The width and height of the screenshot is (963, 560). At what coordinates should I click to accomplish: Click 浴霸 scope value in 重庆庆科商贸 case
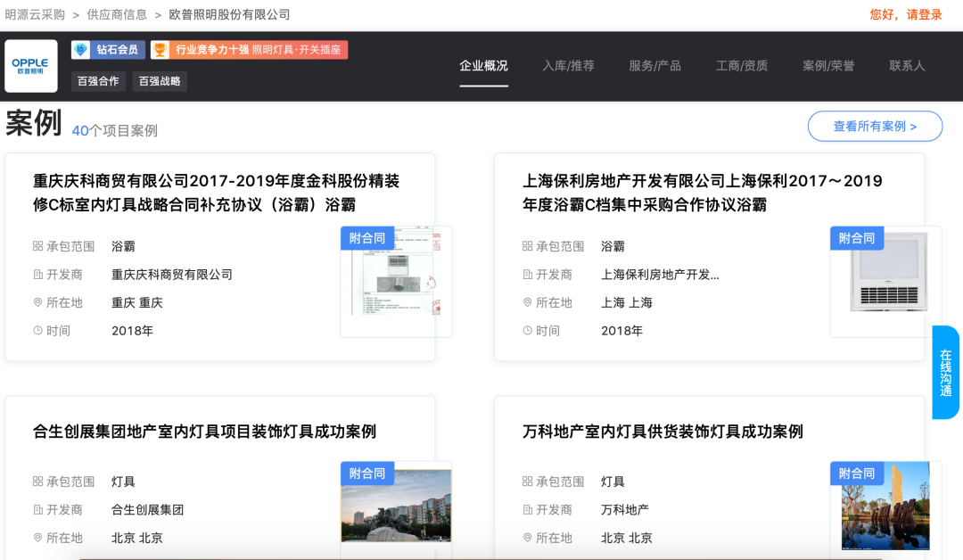point(123,246)
